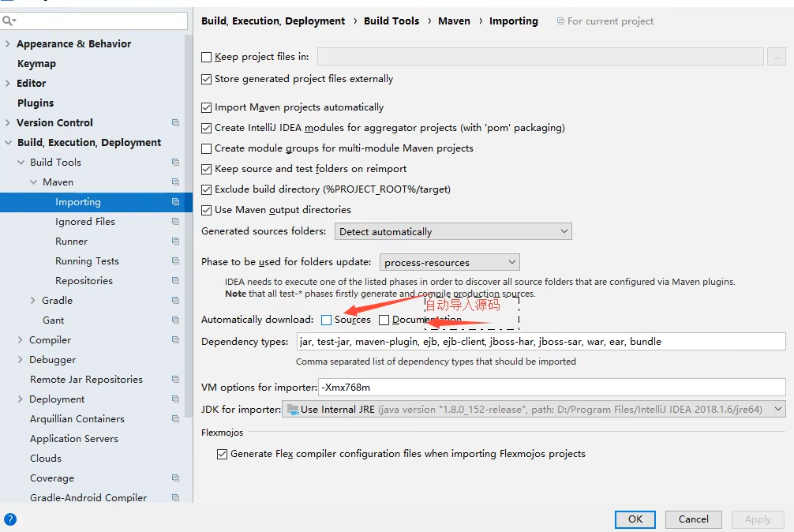
Task: Click browse button for project files path
Action: 777,57
